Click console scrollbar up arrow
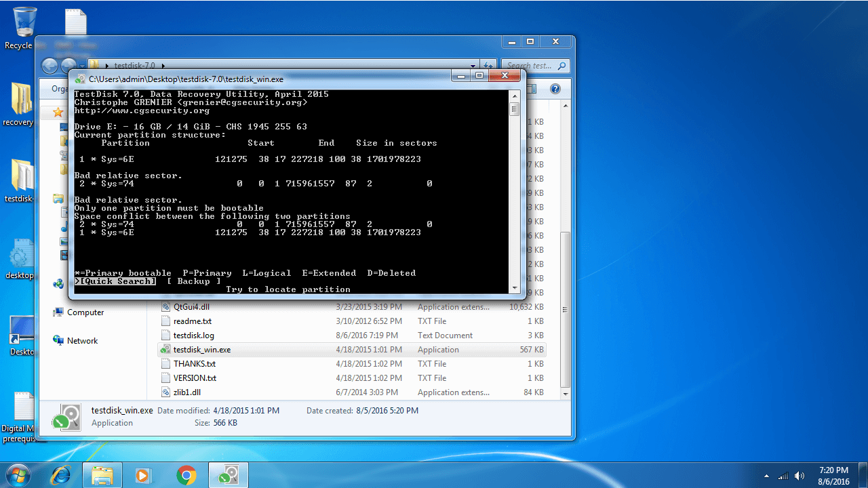 515,96
